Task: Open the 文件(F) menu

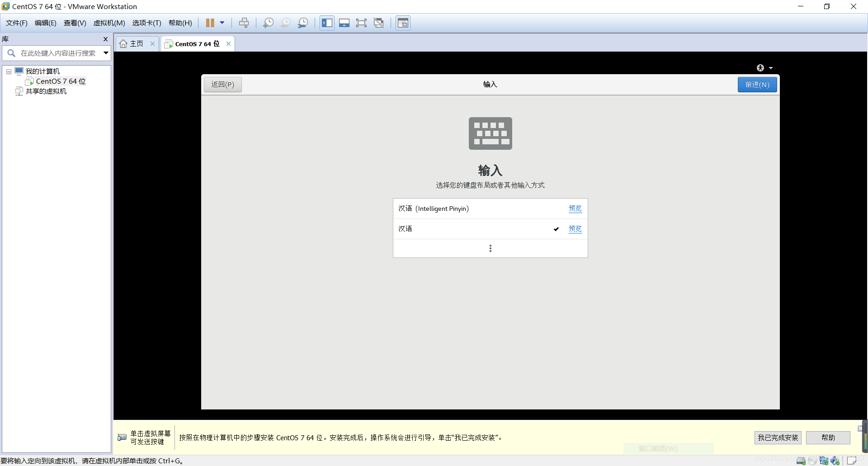Action: 17,23
